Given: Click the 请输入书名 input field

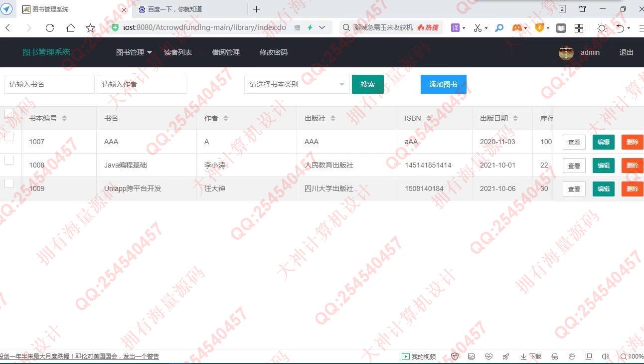Looking at the screenshot, I should pos(49,84).
